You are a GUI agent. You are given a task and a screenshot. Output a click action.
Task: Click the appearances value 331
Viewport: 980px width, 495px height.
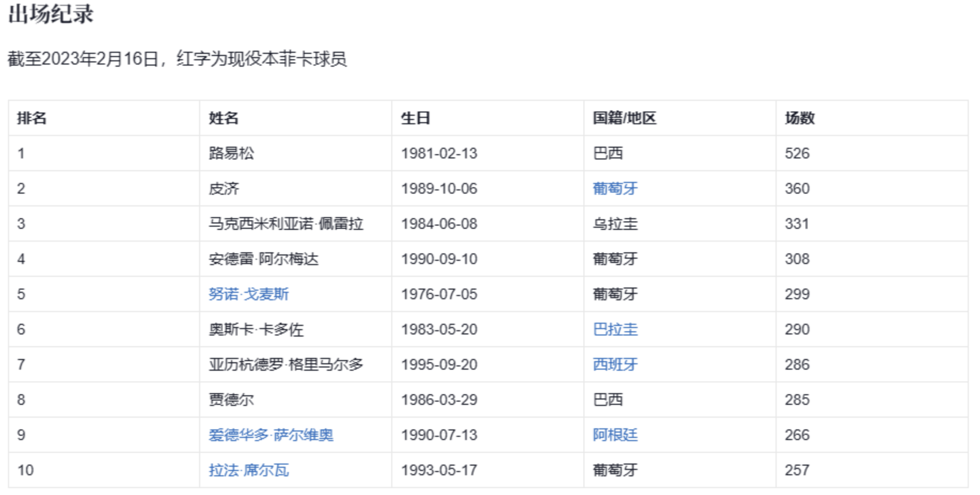[x=797, y=223]
